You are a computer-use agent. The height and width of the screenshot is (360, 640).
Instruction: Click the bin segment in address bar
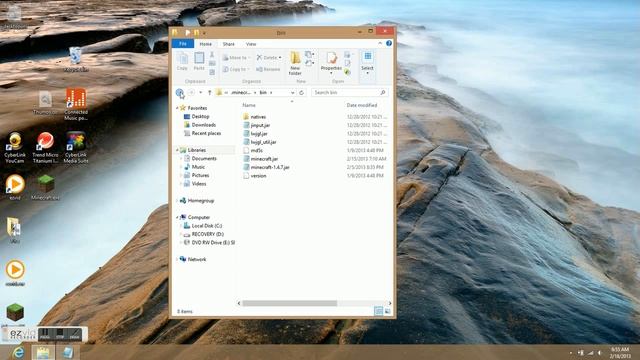263,93
